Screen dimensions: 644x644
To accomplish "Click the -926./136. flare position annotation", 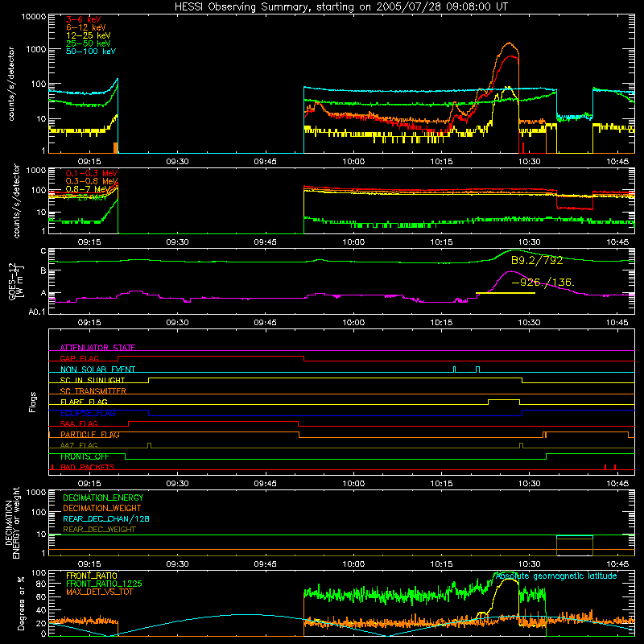I will [543, 283].
